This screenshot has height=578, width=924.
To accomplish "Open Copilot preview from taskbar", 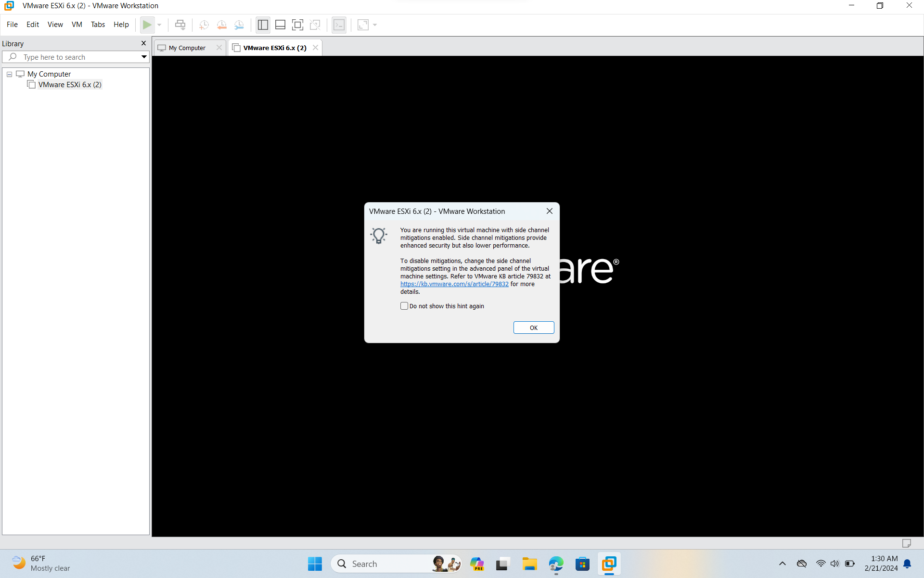I will 477,564.
